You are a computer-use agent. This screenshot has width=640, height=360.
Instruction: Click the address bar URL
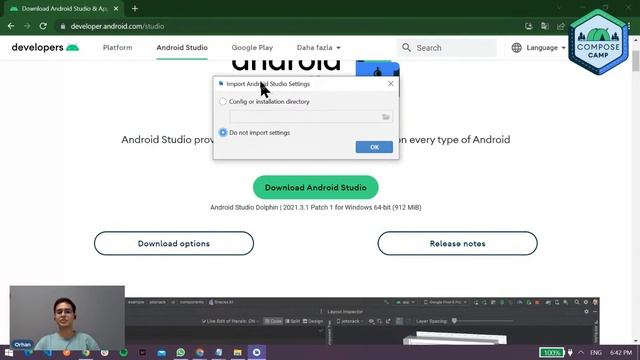coord(117,27)
